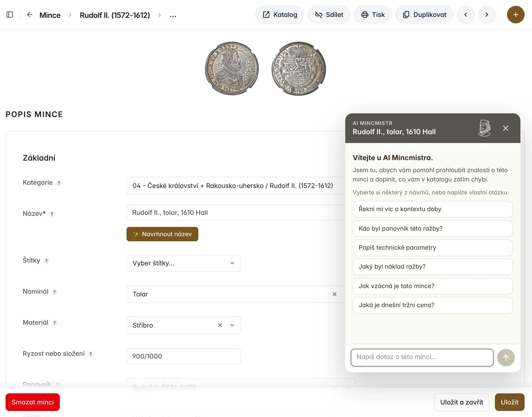Add new coin with plus button

pos(516,15)
